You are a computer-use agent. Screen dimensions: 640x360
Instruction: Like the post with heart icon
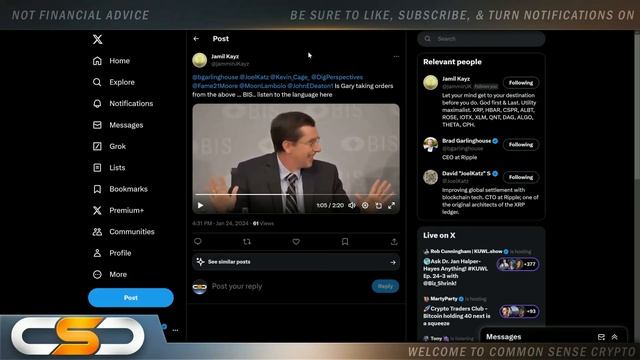(296, 242)
